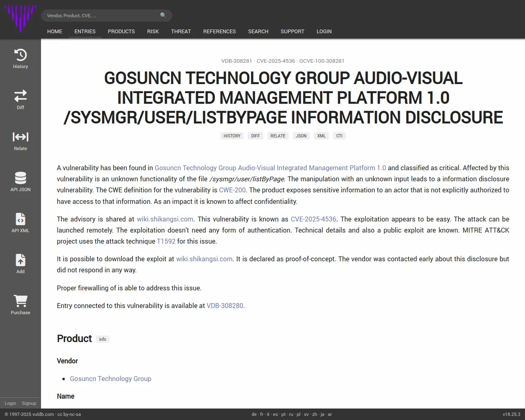Switch language to ru
Image resolution: width=525 pixels, height=420 pixels.
coord(291,414)
